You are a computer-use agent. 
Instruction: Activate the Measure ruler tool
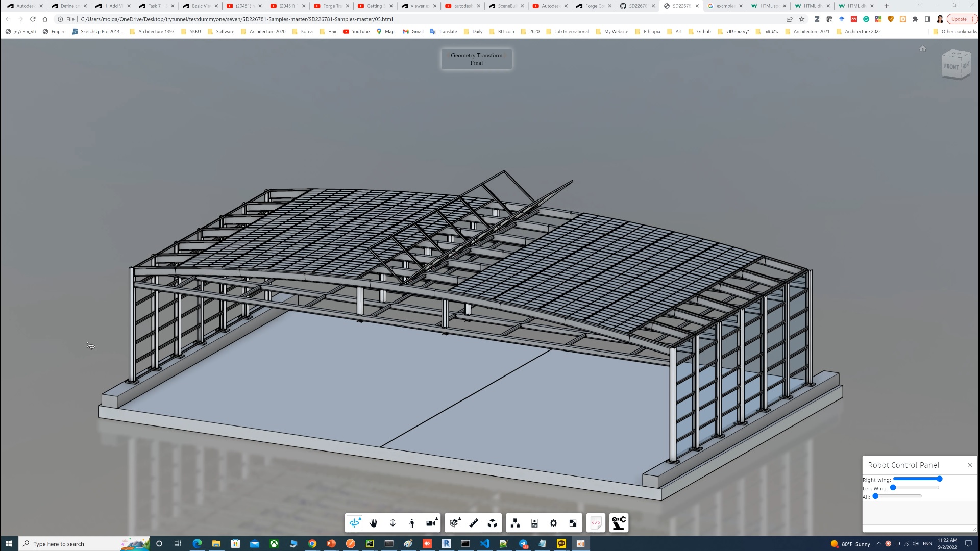point(474,523)
